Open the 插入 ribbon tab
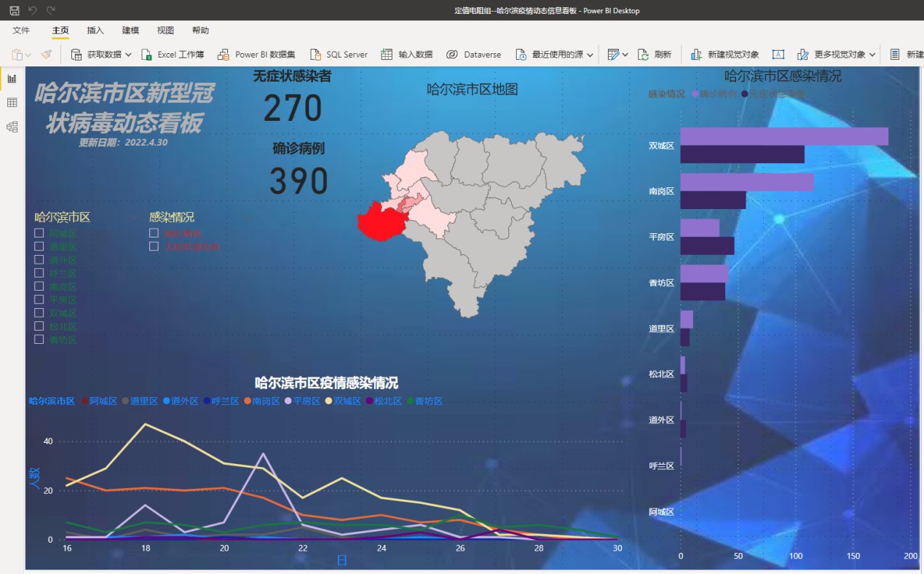The image size is (924, 574). tap(95, 31)
